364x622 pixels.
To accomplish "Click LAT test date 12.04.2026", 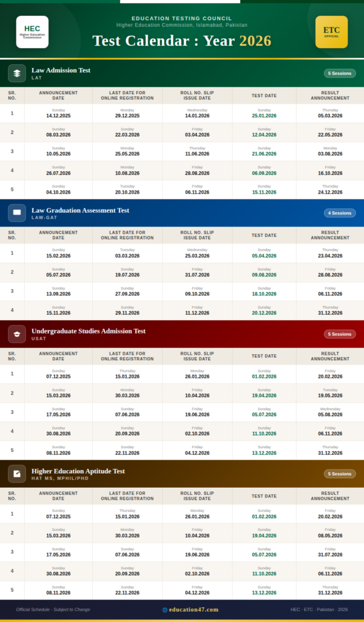I will (x=264, y=135).
